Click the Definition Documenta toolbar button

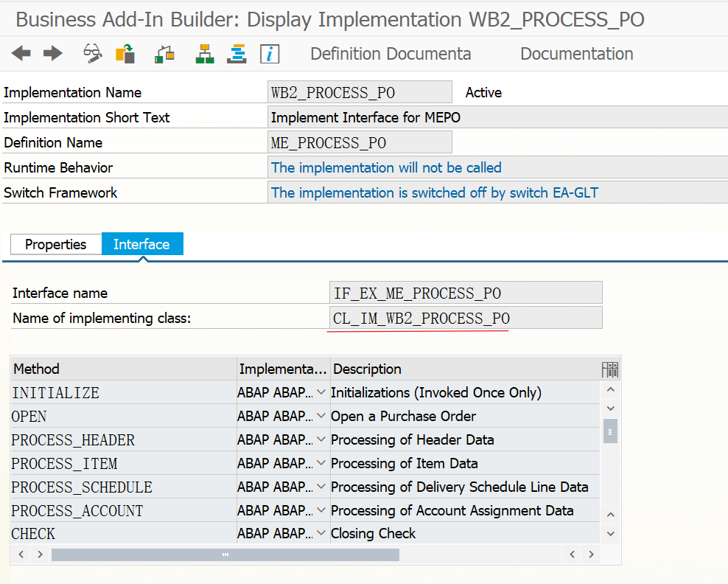click(391, 54)
